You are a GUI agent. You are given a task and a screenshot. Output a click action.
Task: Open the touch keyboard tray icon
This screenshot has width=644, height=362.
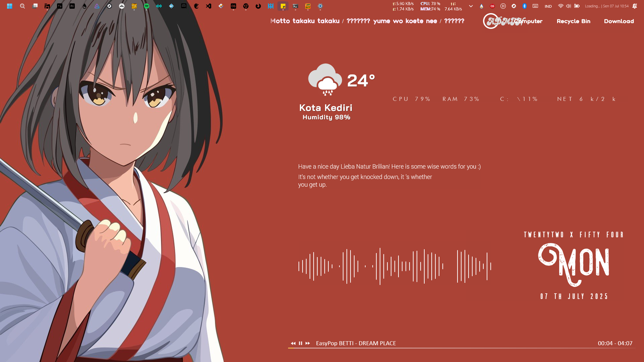[535, 6]
